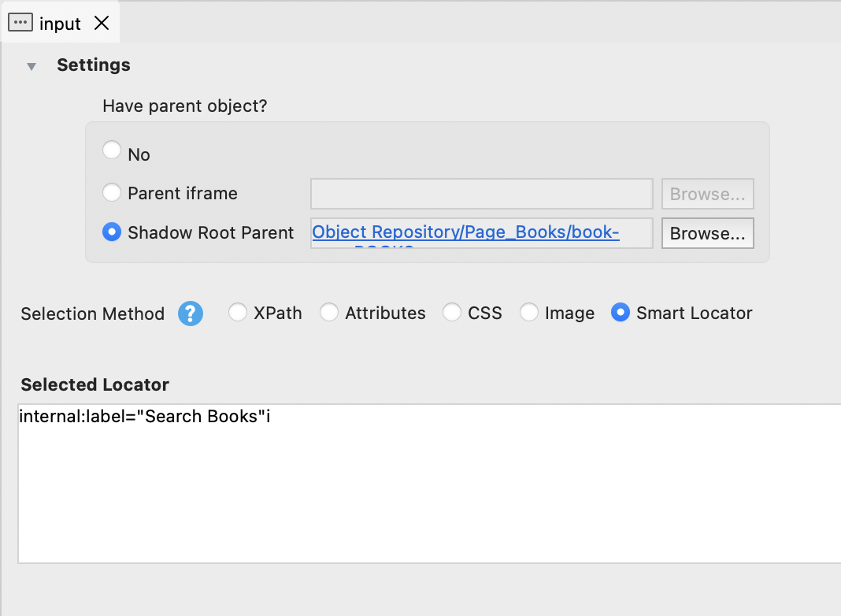Pick the Image selection method

point(529,313)
